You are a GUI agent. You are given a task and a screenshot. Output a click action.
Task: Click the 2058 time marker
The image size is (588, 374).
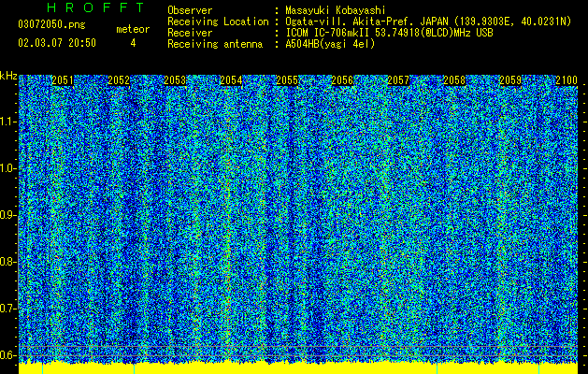click(x=454, y=80)
